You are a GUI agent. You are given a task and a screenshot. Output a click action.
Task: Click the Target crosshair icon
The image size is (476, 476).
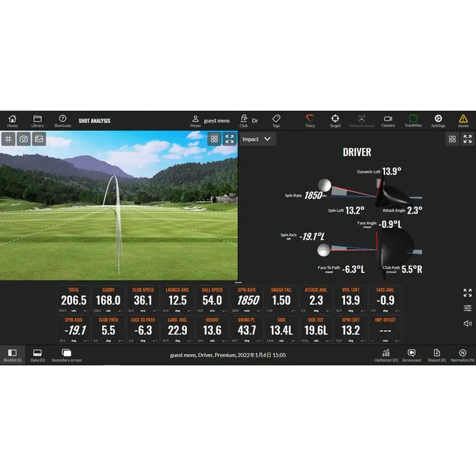click(x=335, y=121)
